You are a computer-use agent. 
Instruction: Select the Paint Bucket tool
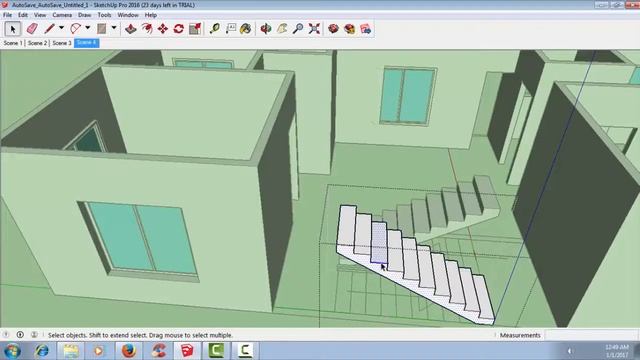coord(246,29)
